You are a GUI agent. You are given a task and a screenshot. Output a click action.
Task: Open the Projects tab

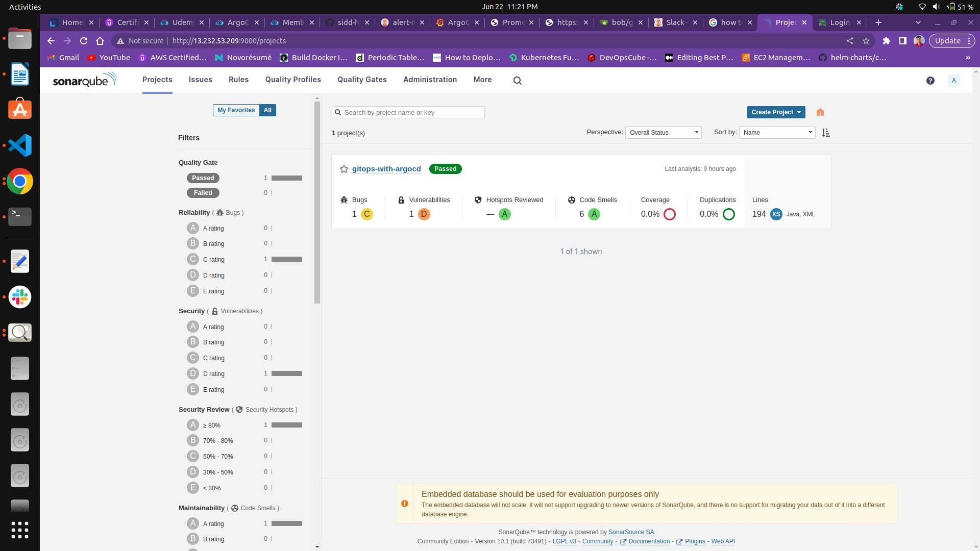pos(157,80)
